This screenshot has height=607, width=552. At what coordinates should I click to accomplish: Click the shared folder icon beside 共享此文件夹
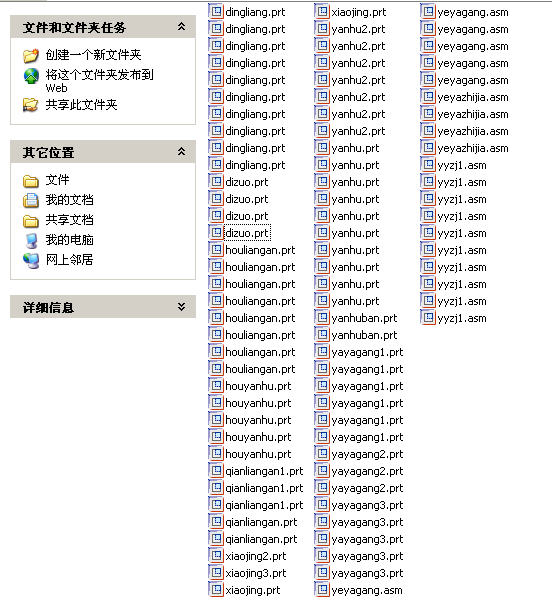click(x=30, y=105)
